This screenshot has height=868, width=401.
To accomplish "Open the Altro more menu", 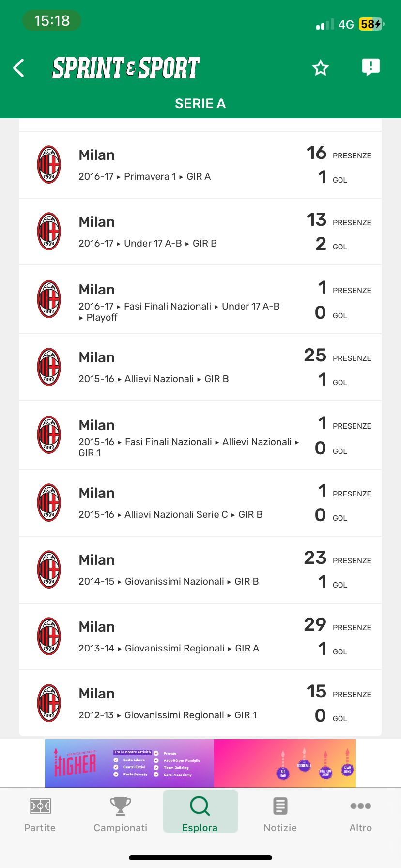I will [360, 814].
